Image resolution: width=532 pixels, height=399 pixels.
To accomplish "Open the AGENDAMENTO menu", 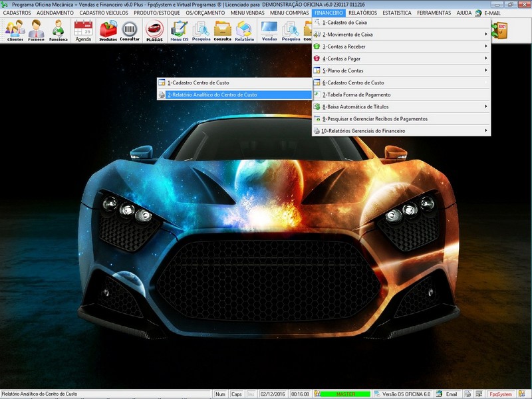I will tap(55, 13).
